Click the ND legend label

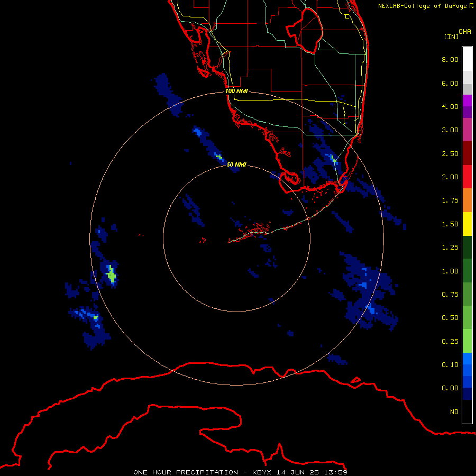(454, 412)
